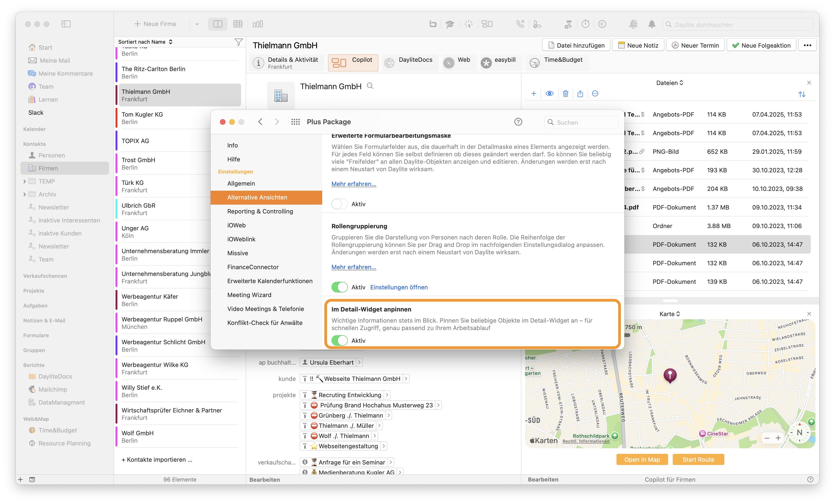Close the Karte widget
The image size is (835, 504).
tap(809, 314)
